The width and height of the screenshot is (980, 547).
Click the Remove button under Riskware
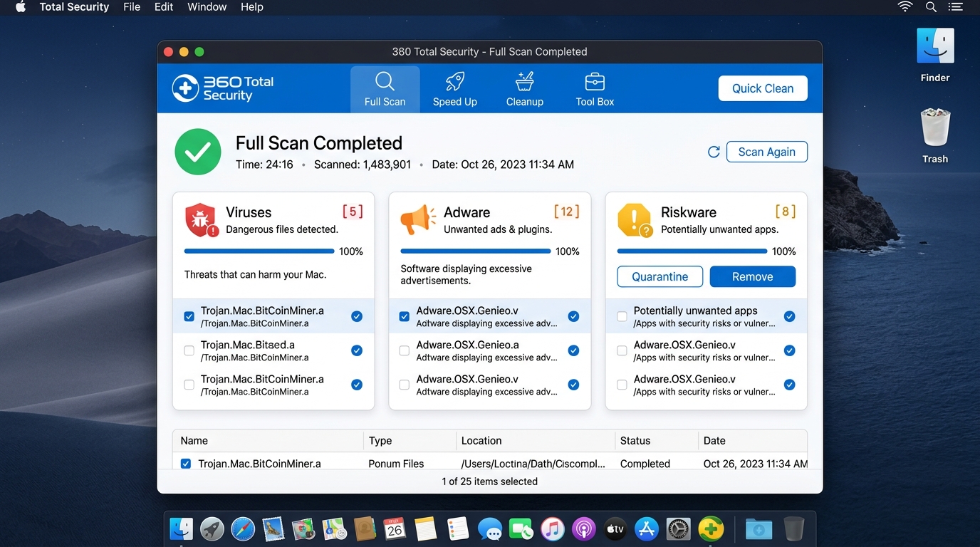pos(752,276)
